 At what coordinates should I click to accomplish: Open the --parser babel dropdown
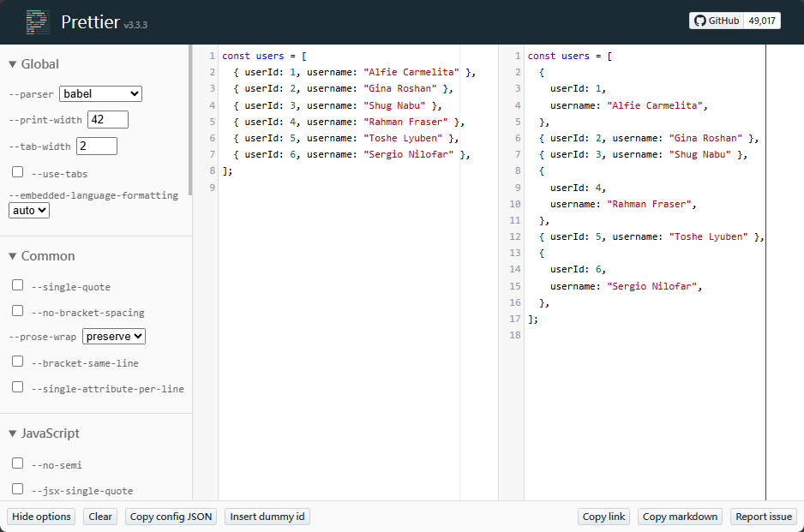(100, 93)
